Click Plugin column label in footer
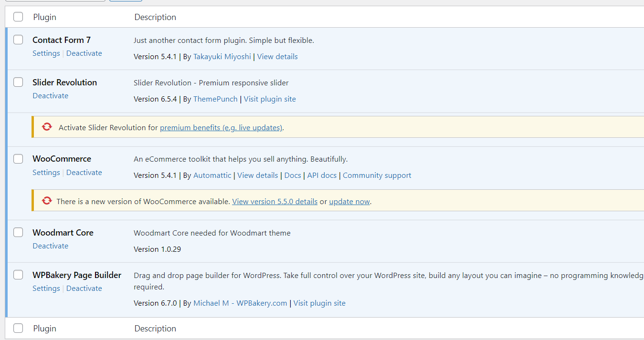 tap(45, 329)
